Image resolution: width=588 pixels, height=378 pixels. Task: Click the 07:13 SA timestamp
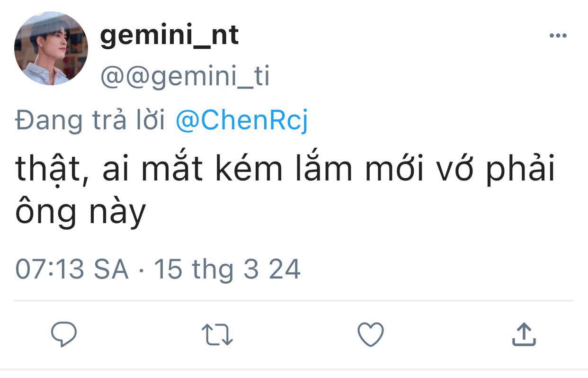[72, 270]
